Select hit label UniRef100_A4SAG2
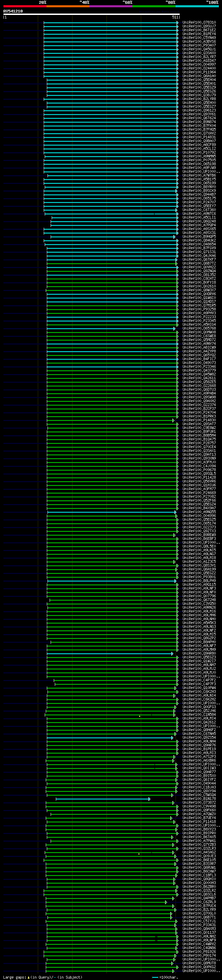The height and width of the screenshot is (980, 222). (x=199, y=852)
